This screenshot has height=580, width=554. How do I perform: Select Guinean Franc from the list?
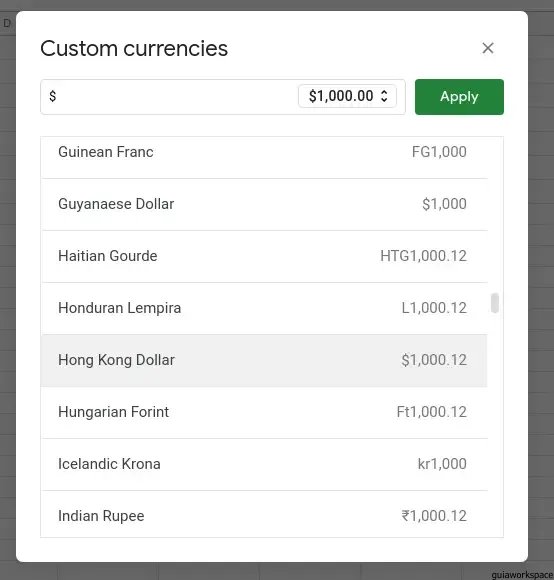[x=264, y=152]
